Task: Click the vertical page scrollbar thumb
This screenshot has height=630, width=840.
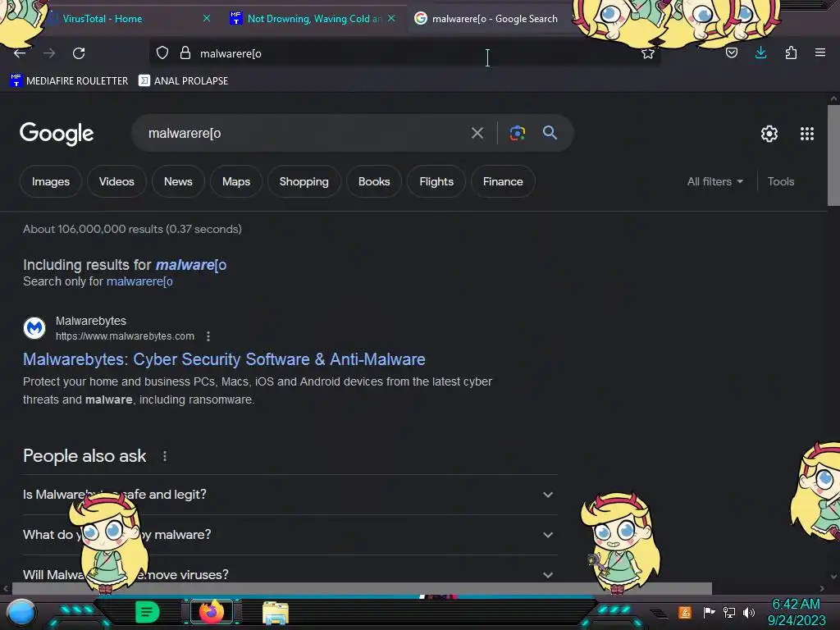Action: [x=833, y=155]
